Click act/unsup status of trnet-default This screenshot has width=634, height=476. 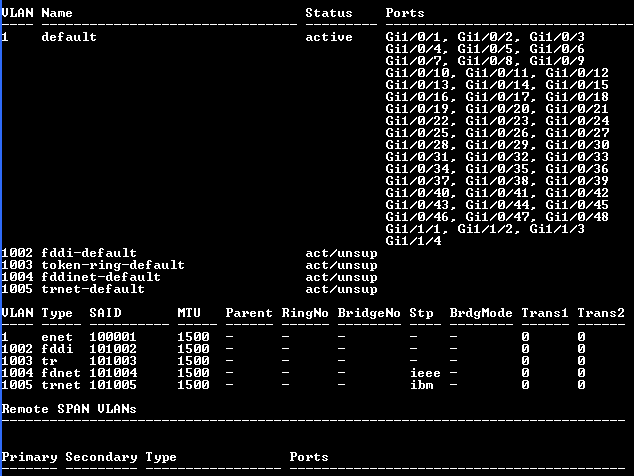pyautogui.click(x=342, y=290)
